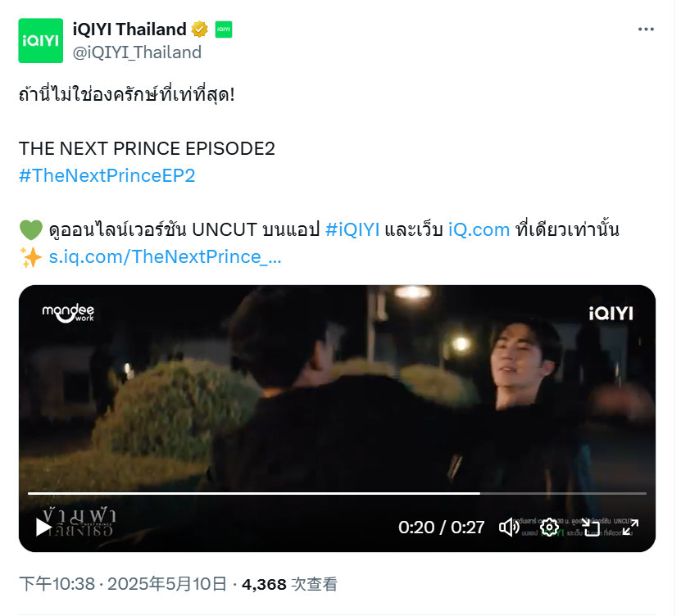Image resolution: width=681 pixels, height=616 pixels.
Task: Click the post timestamp 2025年5月10日
Action: [167, 584]
